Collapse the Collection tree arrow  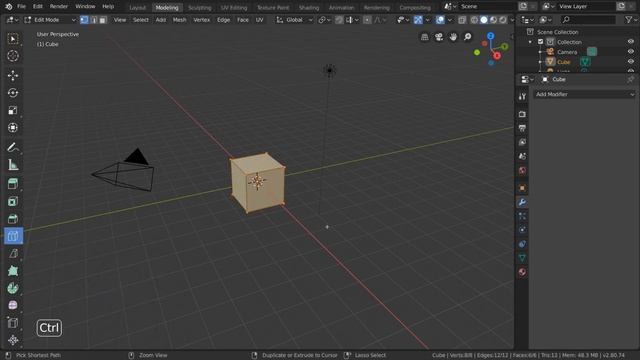pos(530,42)
